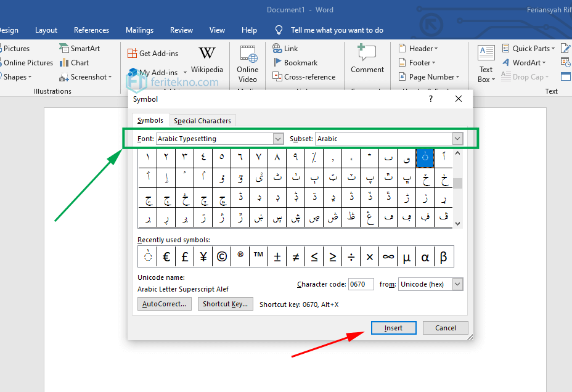Select the Alpha α recent symbol
This screenshot has height=392, width=572.
(x=425, y=257)
